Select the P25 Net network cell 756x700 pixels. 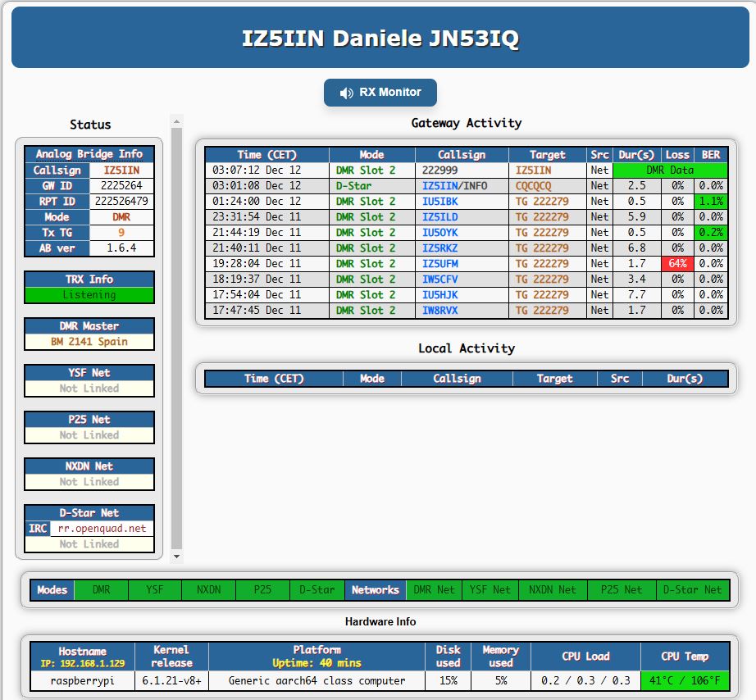[621, 589]
